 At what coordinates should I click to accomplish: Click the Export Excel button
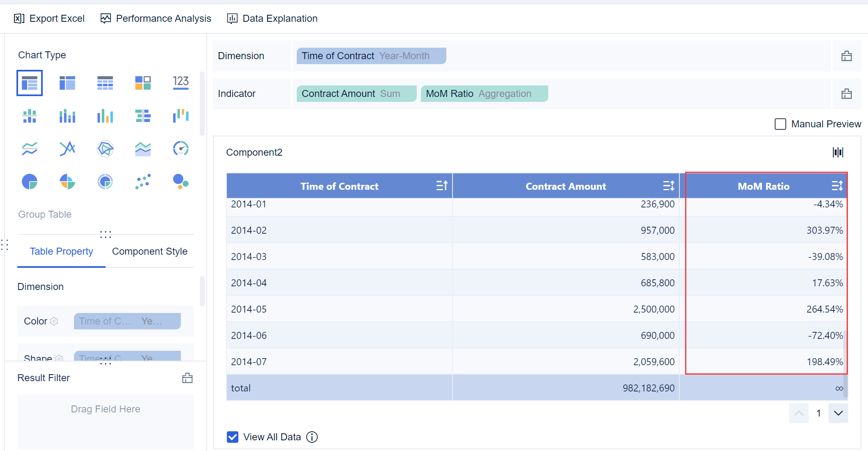49,18
